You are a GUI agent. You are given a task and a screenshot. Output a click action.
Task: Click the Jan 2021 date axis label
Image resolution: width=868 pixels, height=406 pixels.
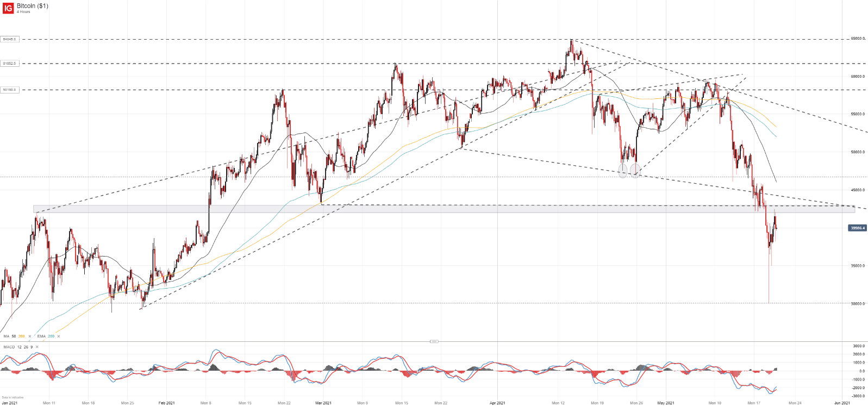click(9, 403)
